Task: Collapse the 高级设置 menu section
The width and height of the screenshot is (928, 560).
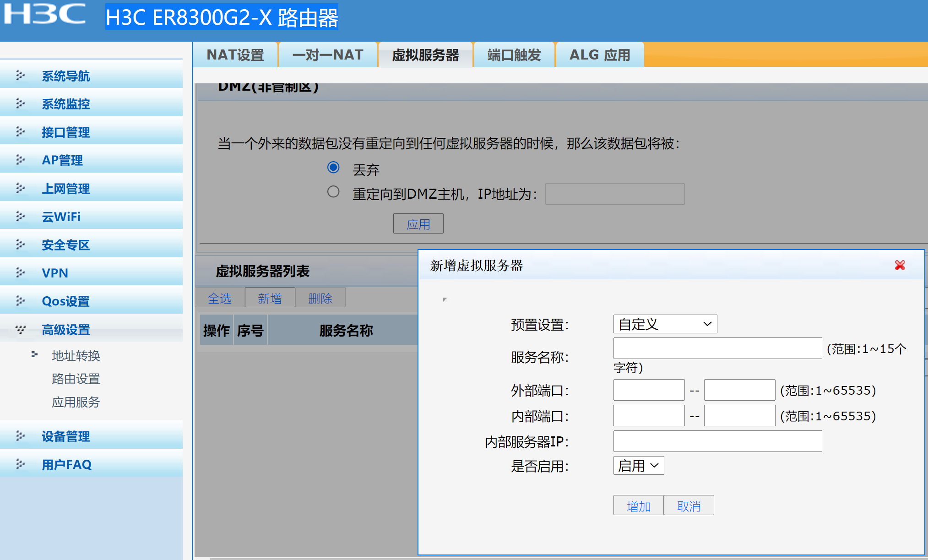Action: pyautogui.click(x=65, y=330)
